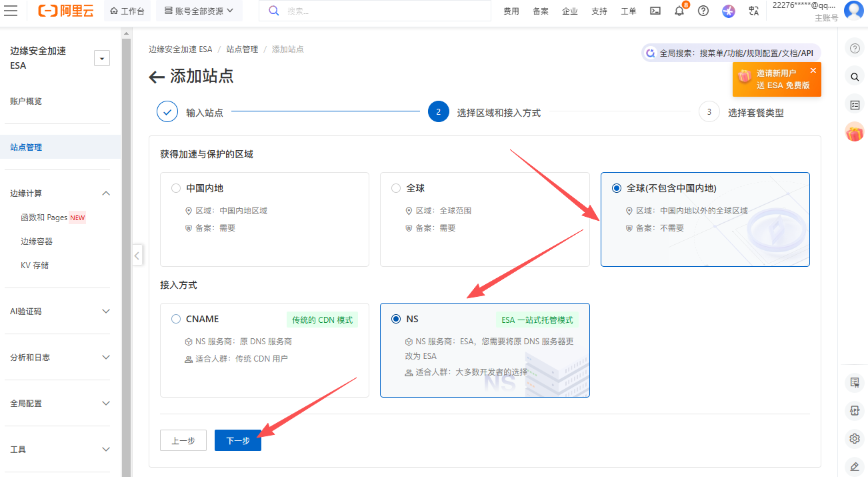The height and width of the screenshot is (477, 868).
Task: Open the 工作台 button
Action: (127, 11)
